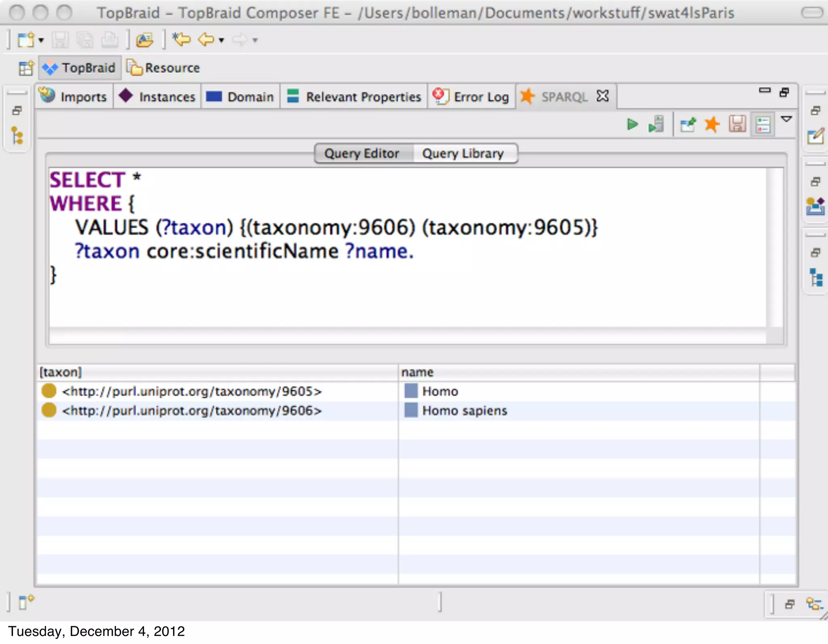Open the New wizard dropdown arrow
Screen dimensions: 828x644
pos(41,40)
